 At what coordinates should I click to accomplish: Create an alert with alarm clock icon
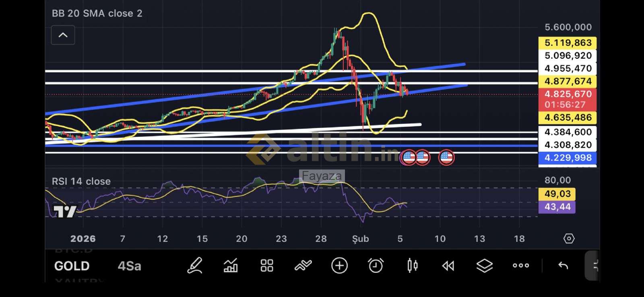pyautogui.click(x=376, y=266)
